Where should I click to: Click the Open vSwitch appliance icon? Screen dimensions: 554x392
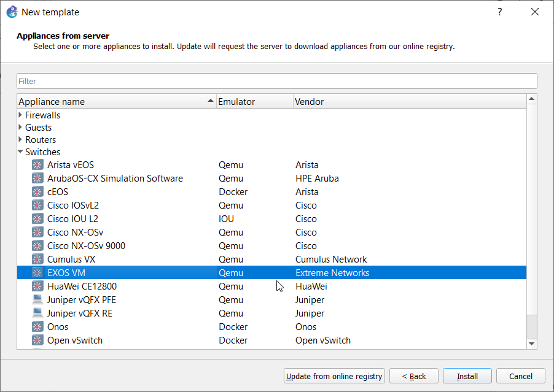tap(37, 340)
